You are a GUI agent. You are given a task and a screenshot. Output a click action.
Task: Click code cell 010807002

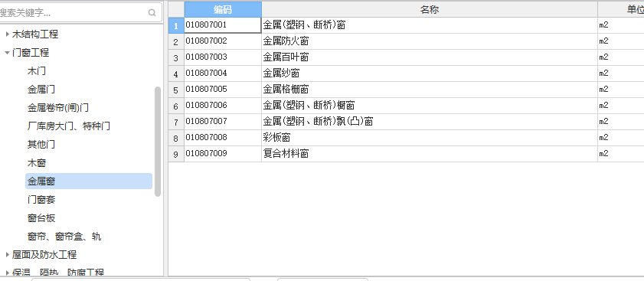[223, 41]
